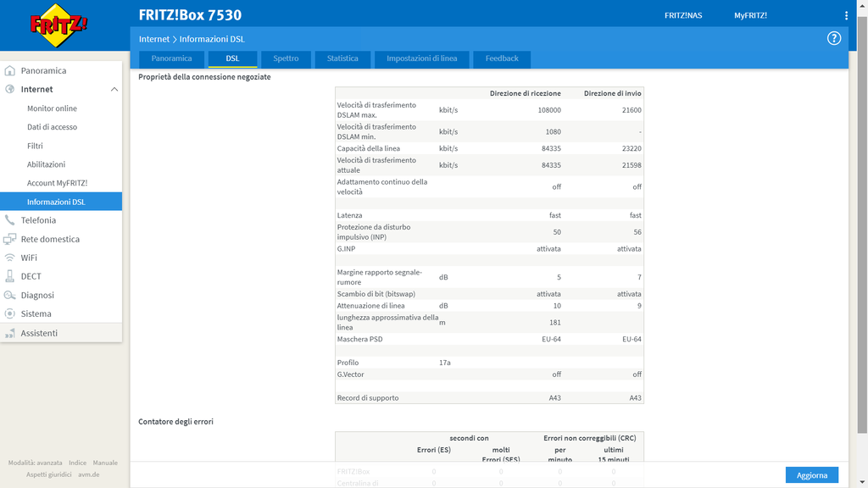Click the FRITZ! logo
The width and height of the screenshot is (868, 488).
(58, 25)
